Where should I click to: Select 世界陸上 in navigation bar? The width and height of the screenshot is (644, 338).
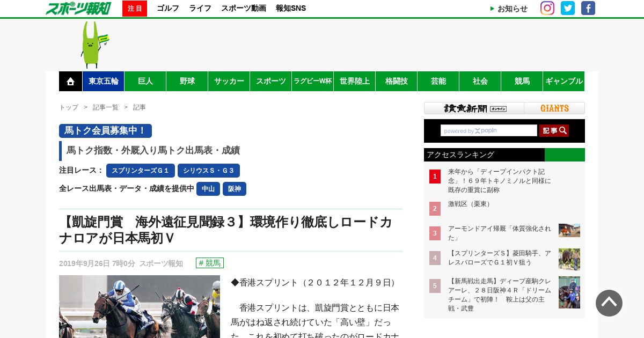(x=355, y=81)
